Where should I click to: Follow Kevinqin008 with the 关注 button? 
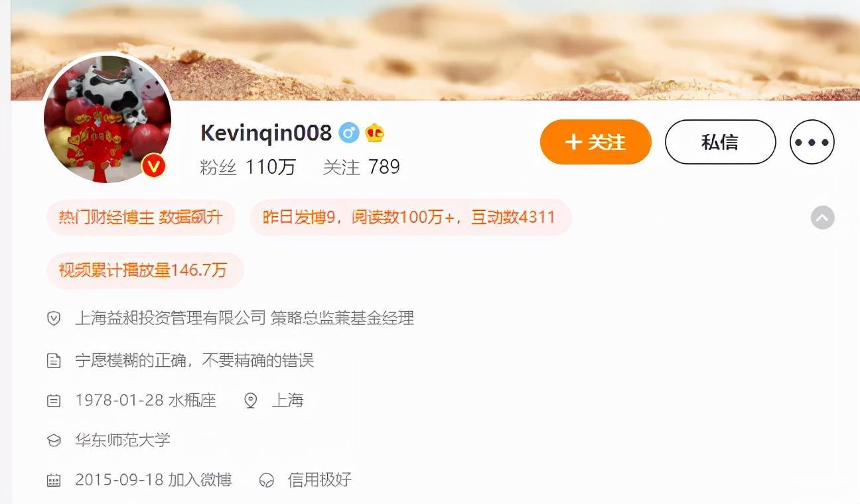(x=595, y=142)
